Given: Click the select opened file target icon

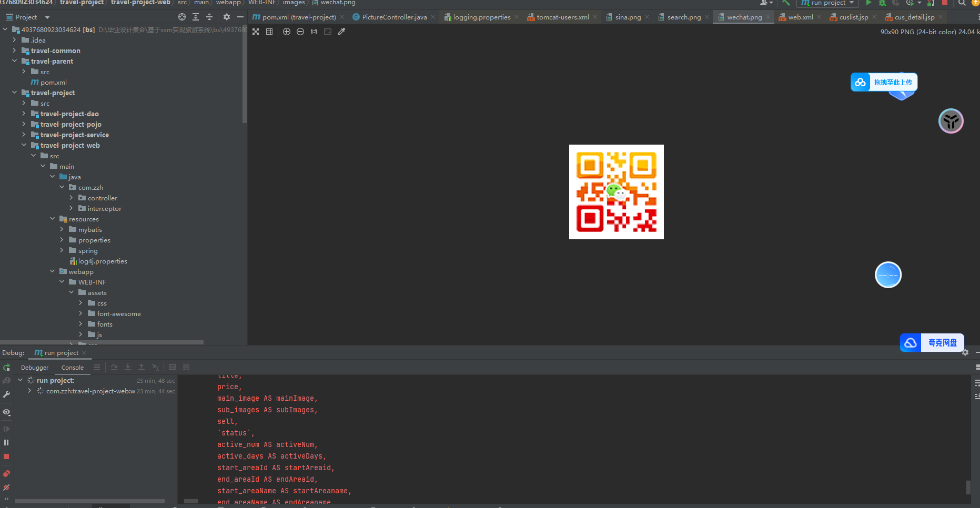Looking at the screenshot, I should click(182, 17).
